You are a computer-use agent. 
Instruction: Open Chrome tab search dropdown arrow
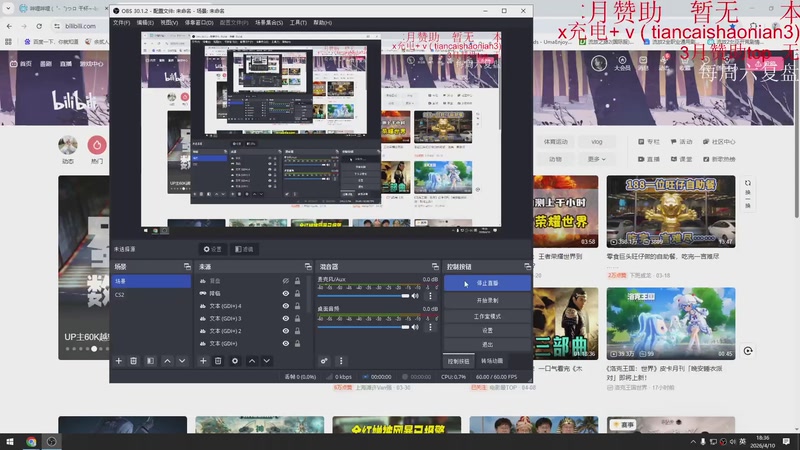pyautogui.click(x=8, y=9)
